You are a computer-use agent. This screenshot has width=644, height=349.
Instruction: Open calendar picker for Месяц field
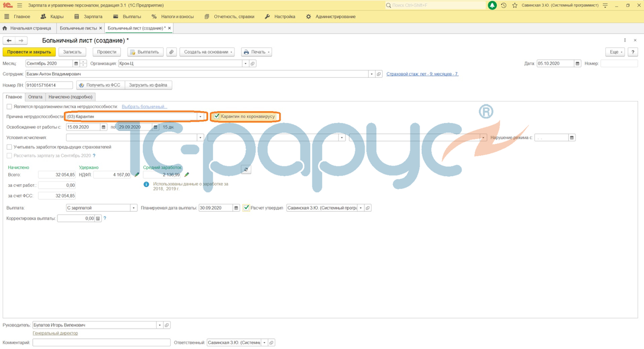coord(76,63)
